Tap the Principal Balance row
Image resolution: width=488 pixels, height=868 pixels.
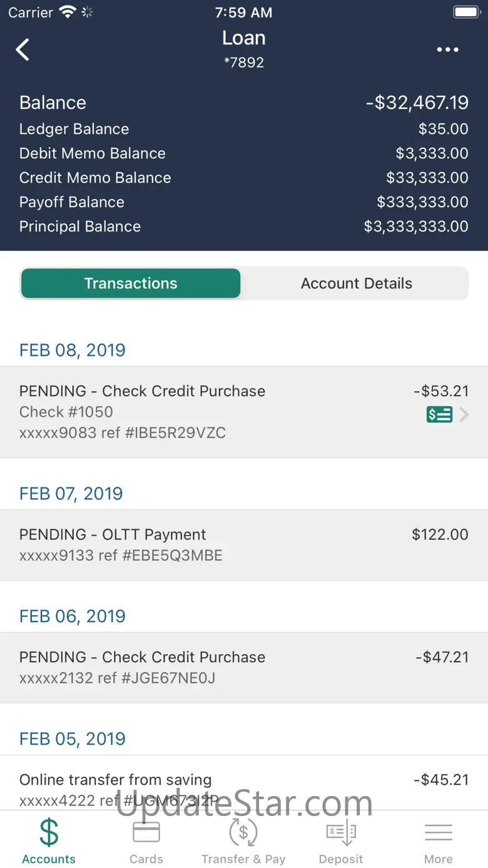point(244,227)
